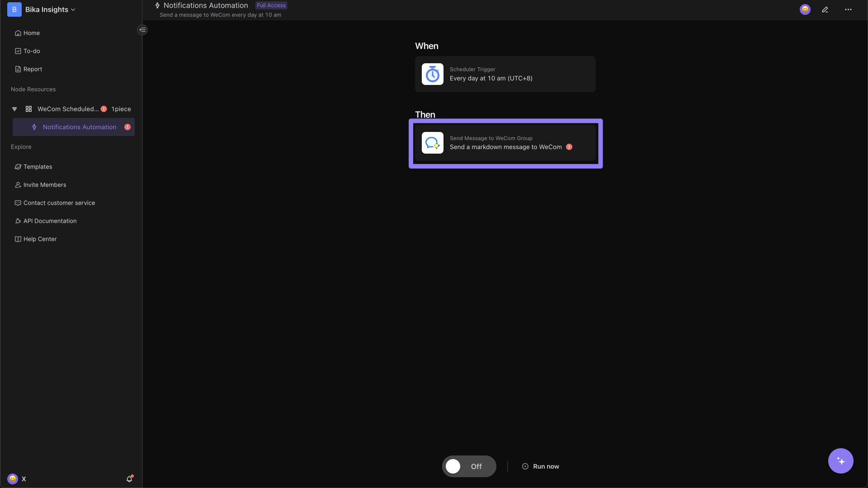Screen dimensions: 868x488
Task: Open the more options menu via ellipsis
Action: (848, 9)
